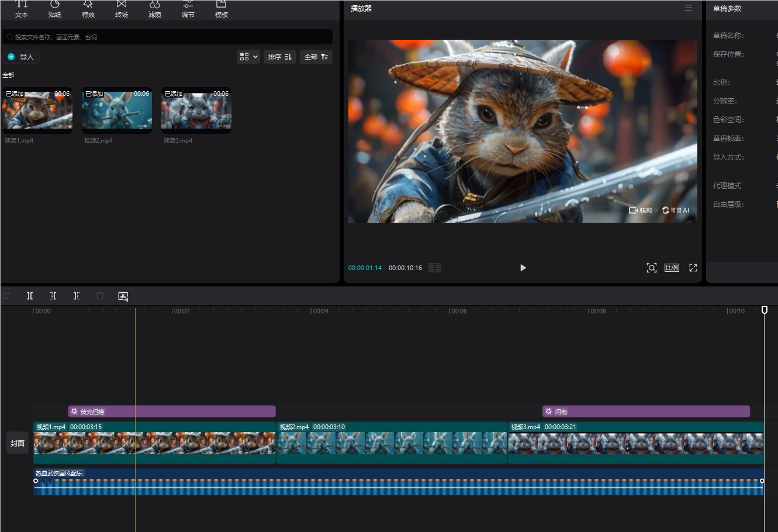Click the 视频2.mp4 file name
Image resolution: width=778 pixels, height=532 pixels.
click(x=98, y=141)
